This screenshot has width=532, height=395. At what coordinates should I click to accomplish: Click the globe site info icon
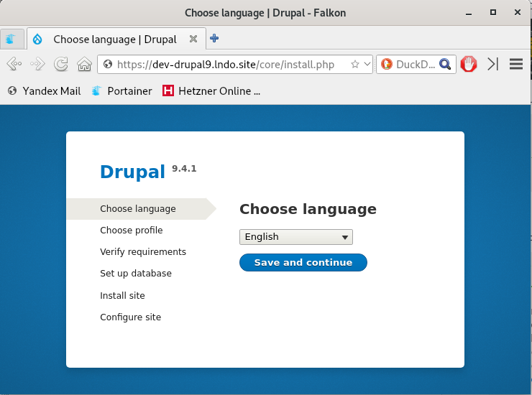[x=108, y=64]
